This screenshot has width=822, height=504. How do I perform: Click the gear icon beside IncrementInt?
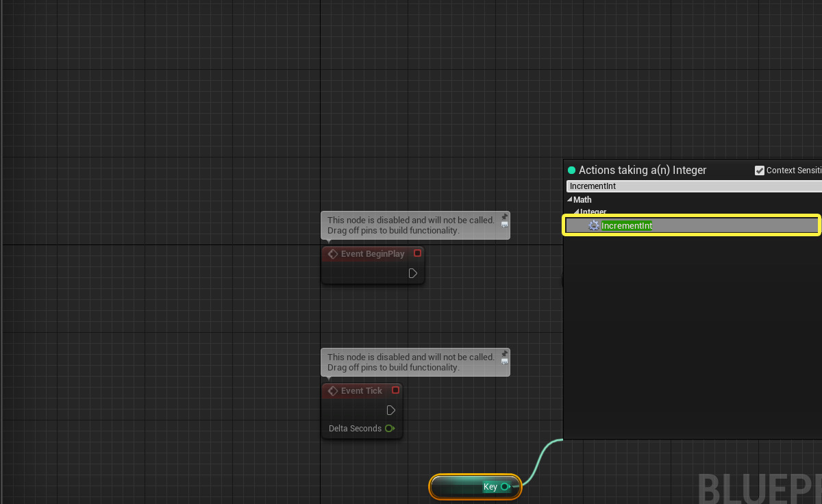(594, 225)
